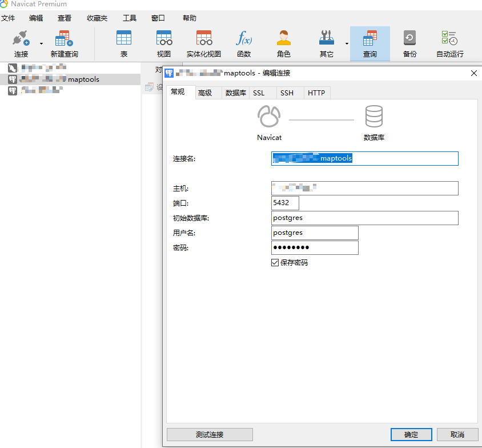Switch to the HTTP tab
Image resolution: width=482 pixels, height=448 pixels.
coord(316,93)
